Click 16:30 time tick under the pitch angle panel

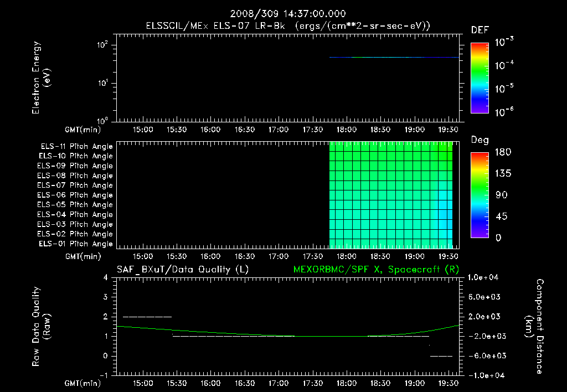pos(245,257)
